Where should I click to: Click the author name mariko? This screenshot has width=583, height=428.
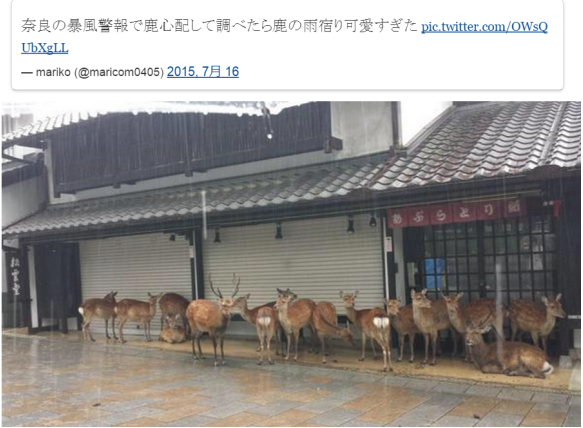point(53,72)
